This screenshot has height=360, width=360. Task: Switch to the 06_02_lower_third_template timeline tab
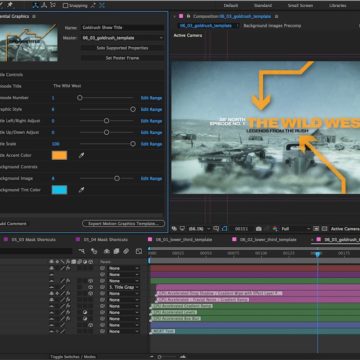[x=268, y=240]
